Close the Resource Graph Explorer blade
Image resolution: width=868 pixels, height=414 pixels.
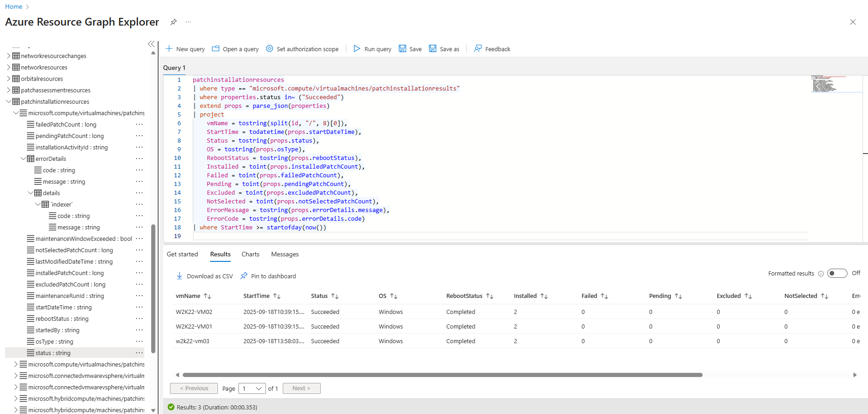[853, 22]
